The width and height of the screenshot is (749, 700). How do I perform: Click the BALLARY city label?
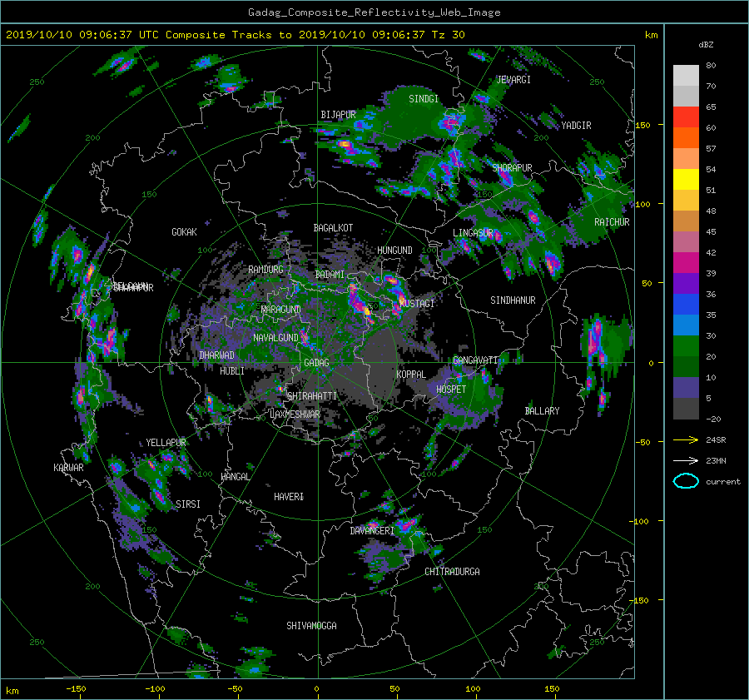(542, 411)
